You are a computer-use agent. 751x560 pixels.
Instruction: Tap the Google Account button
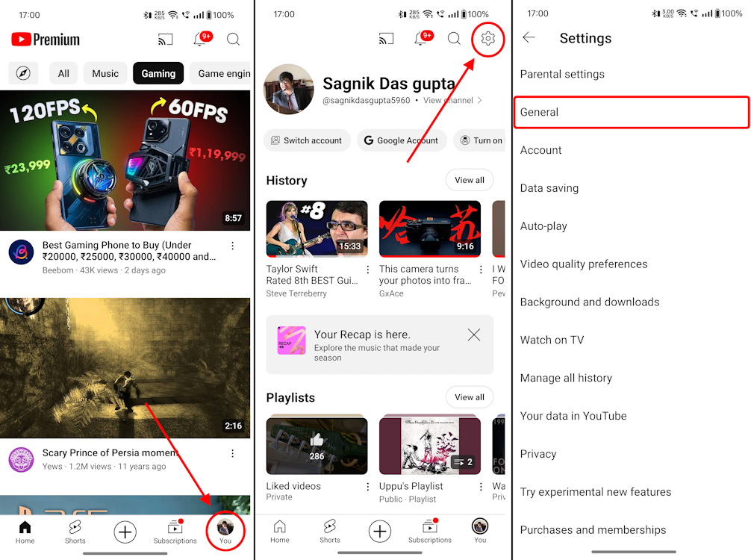coord(401,140)
